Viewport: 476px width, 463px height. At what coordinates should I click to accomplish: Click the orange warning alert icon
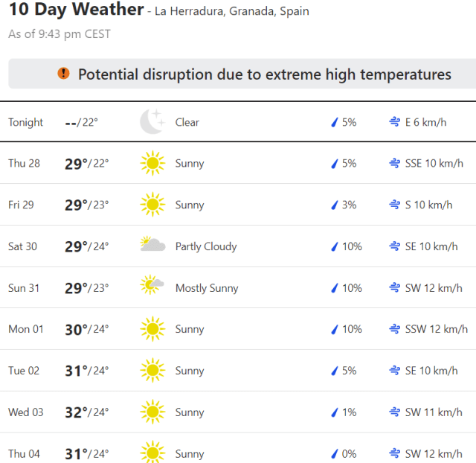[x=63, y=74]
